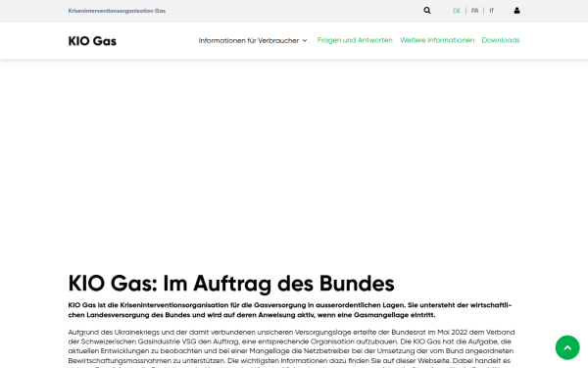588x368 pixels.
Task: Select the bold intro paragraph about Gasmangellage
Action: point(290,310)
